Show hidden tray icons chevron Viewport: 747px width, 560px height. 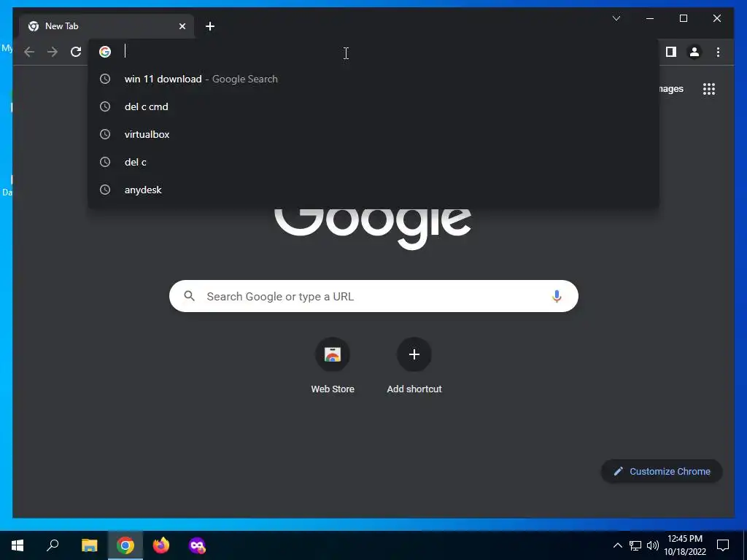617,545
